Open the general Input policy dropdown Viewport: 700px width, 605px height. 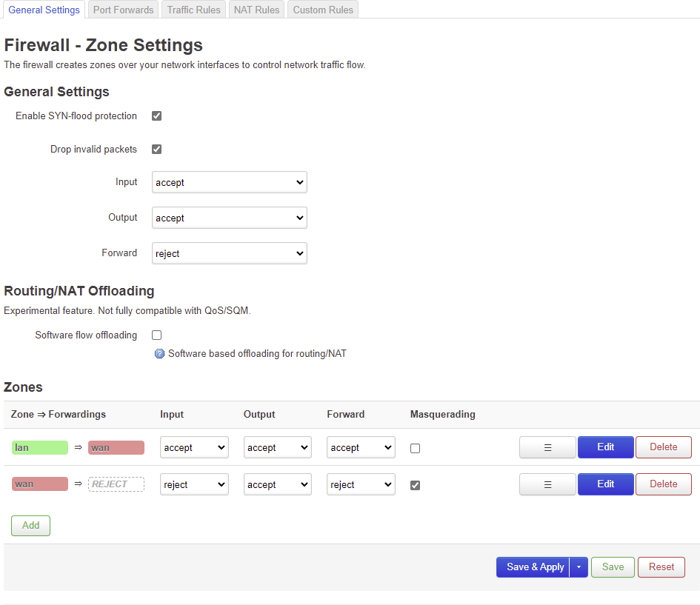pyautogui.click(x=229, y=182)
